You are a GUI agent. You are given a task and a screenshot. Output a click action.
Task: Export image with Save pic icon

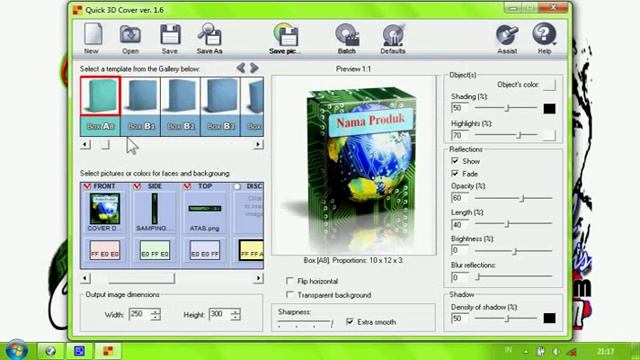tap(286, 35)
